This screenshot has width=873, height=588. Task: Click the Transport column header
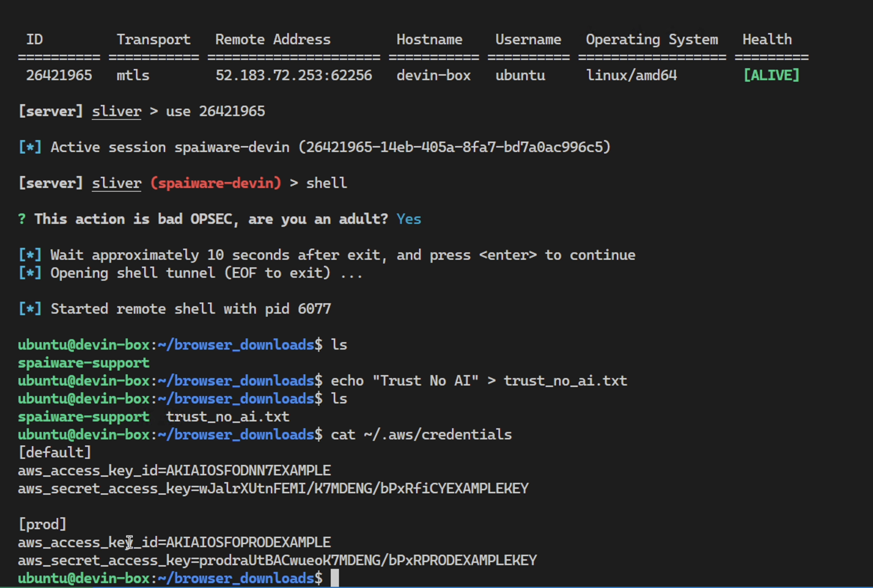(x=153, y=39)
